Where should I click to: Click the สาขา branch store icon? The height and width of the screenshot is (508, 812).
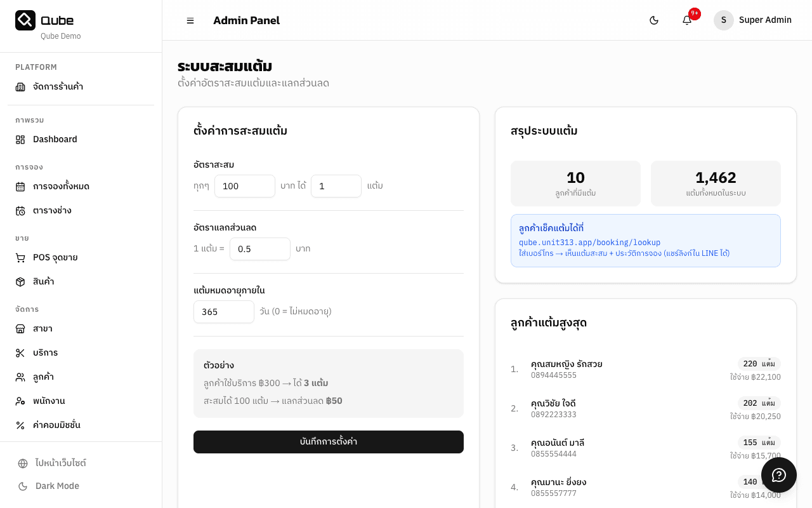(x=20, y=329)
